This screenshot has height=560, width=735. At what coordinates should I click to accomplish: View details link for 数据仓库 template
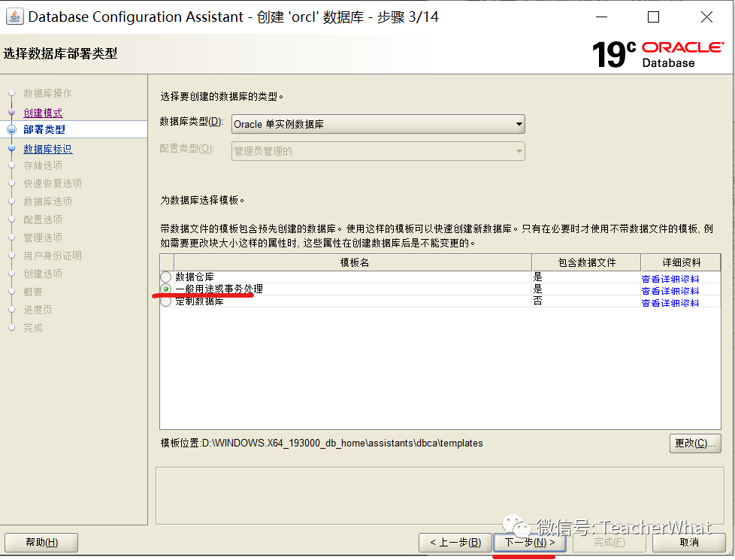pos(670,279)
